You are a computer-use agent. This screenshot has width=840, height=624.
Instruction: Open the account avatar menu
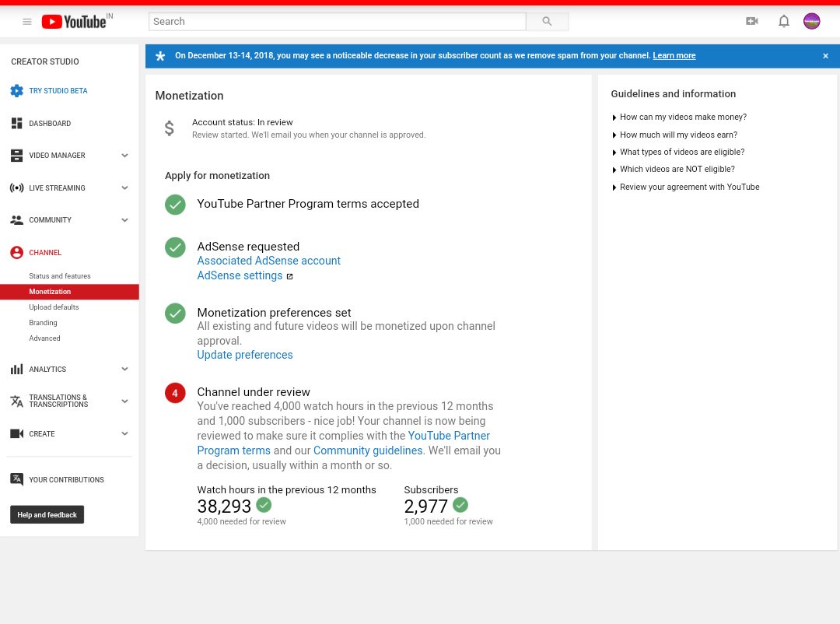pyautogui.click(x=811, y=22)
